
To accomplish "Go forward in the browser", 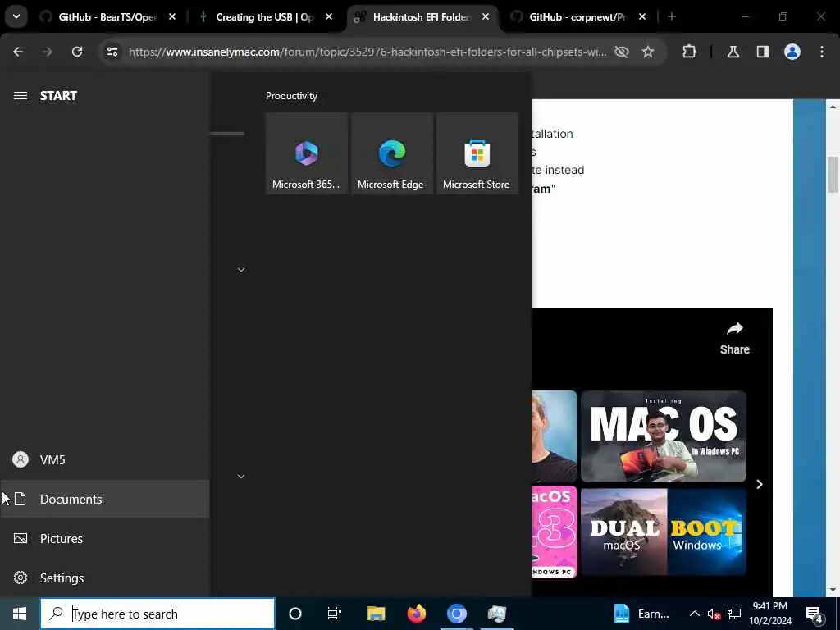I will (48, 52).
